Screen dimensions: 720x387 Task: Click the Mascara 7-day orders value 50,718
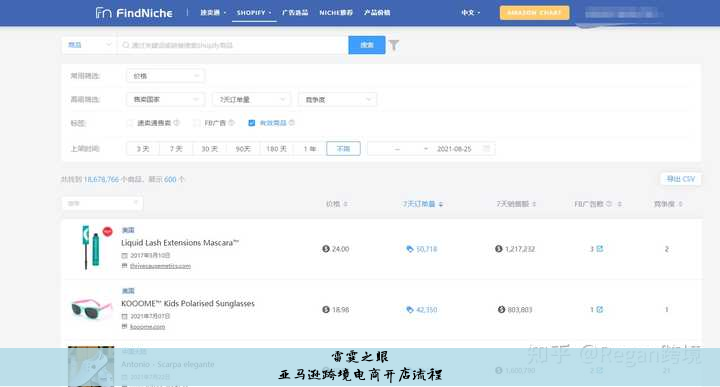pyautogui.click(x=426, y=249)
